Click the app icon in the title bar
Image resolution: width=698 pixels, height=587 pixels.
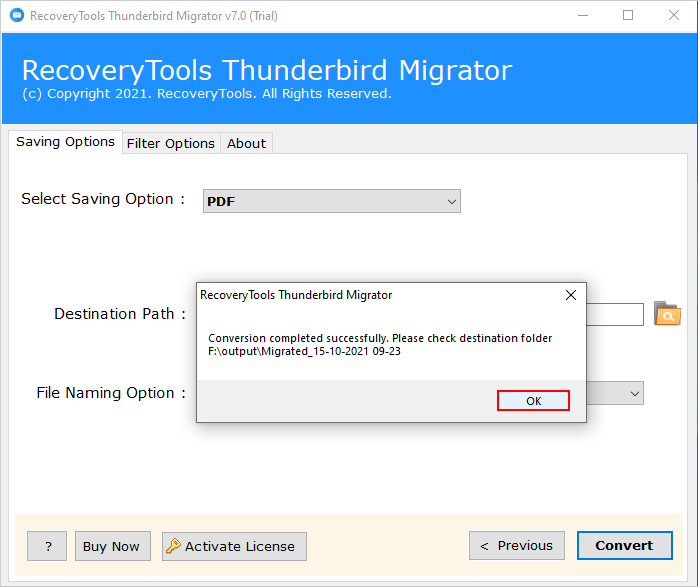click(x=17, y=16)
